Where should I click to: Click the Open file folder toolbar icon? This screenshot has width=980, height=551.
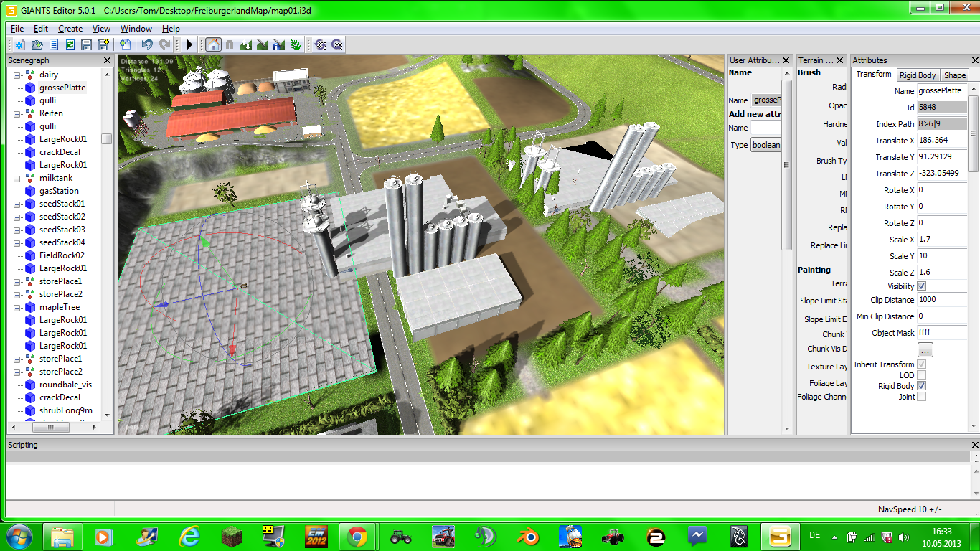click(x=37, y=44)
